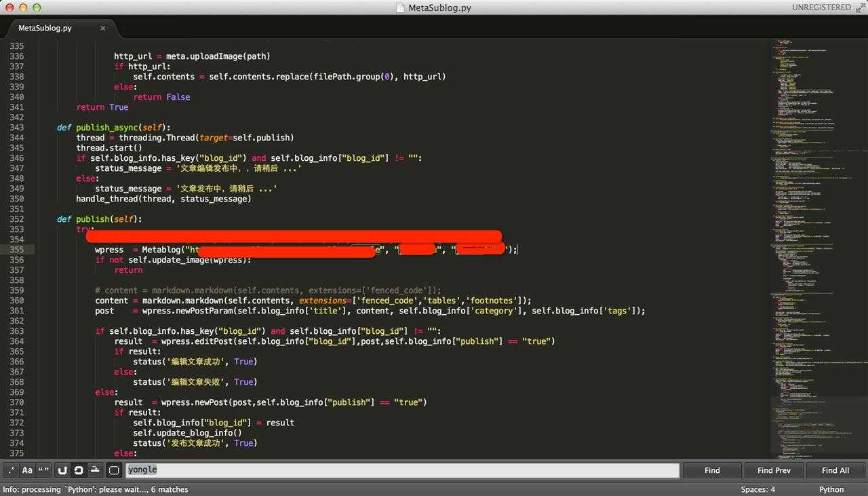Click line number 375 in the gutter
This screenshot has width=868, height=496.
[x=16, y=453]
